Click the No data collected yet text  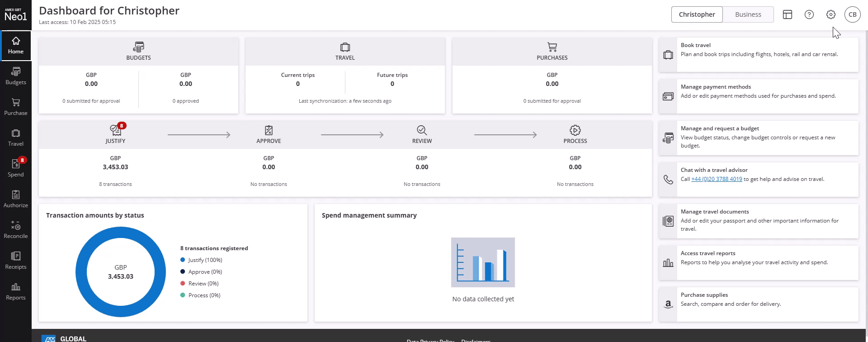pyautogui.click(x=483, y=299)
